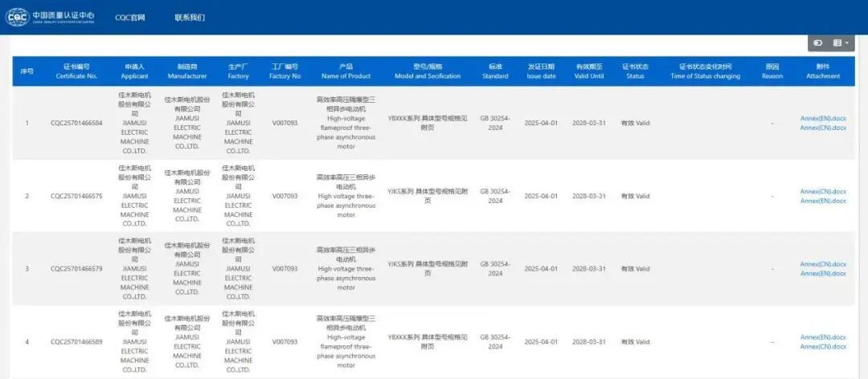Download Annex(EN).docx for certificate CQC25701466584
The width and height of the screenshot is (868, 379).
pyautogui.click(x=823, y=118)
